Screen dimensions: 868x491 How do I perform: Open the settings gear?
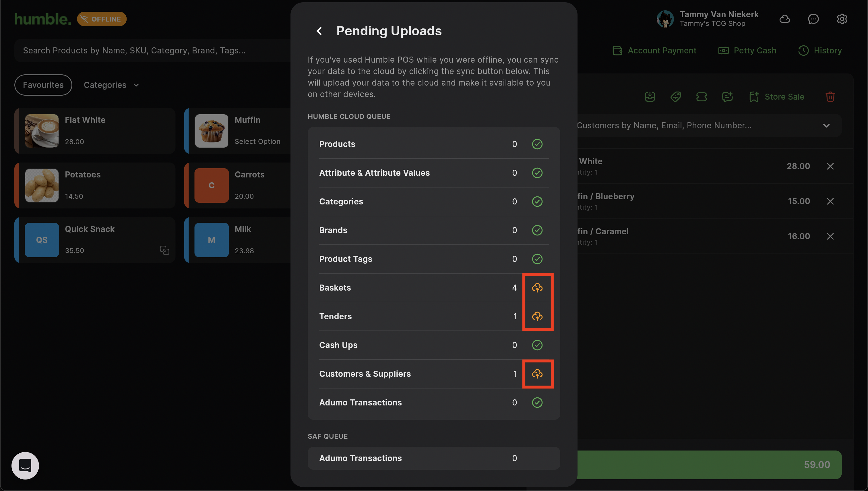coord(842,19)
